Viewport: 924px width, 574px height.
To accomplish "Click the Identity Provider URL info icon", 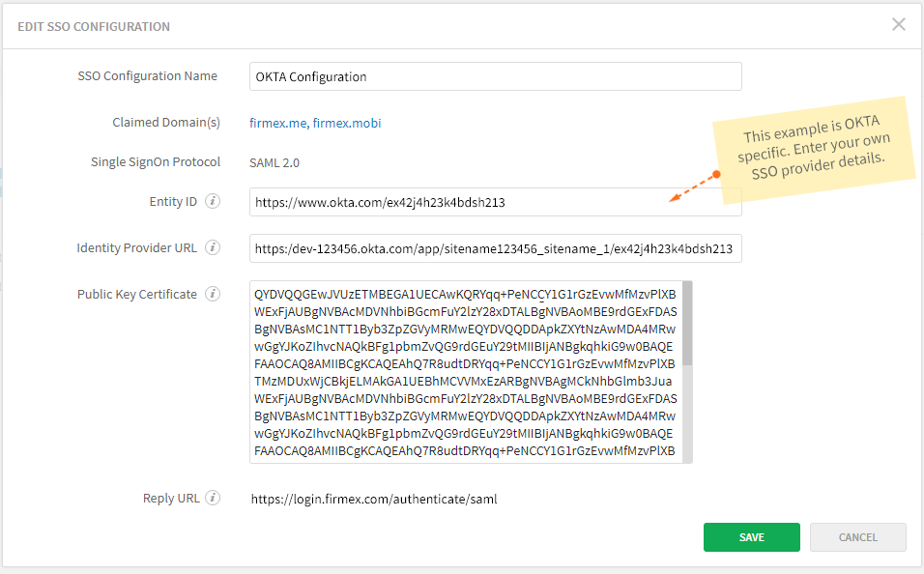I will point(213,247).
